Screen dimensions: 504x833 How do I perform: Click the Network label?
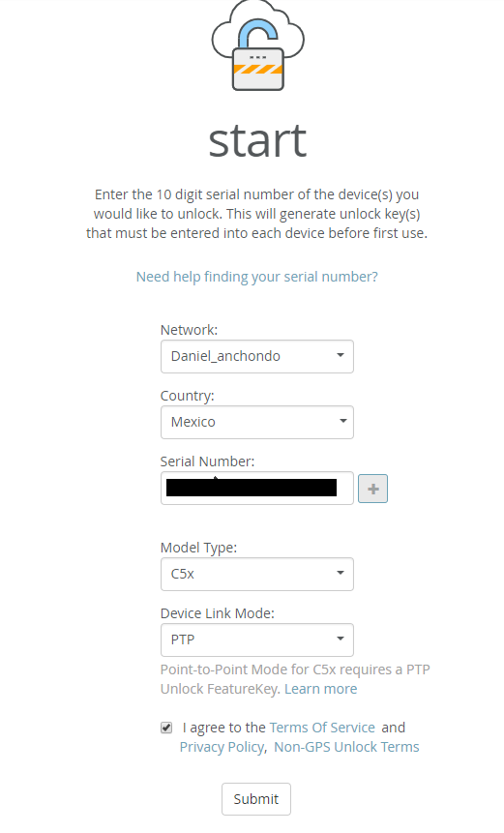(189, 330)
